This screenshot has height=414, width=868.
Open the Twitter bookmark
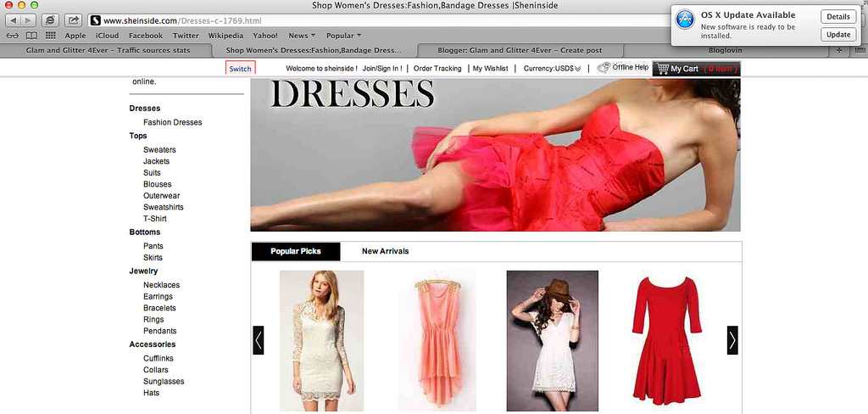click(x=186, y=36)
